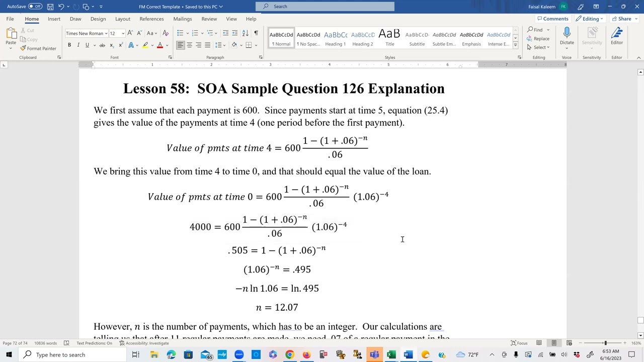Screen dimensions: 644x362
Task: Clear all formatting
Action: pyautogui.click(x=166, y=33)
